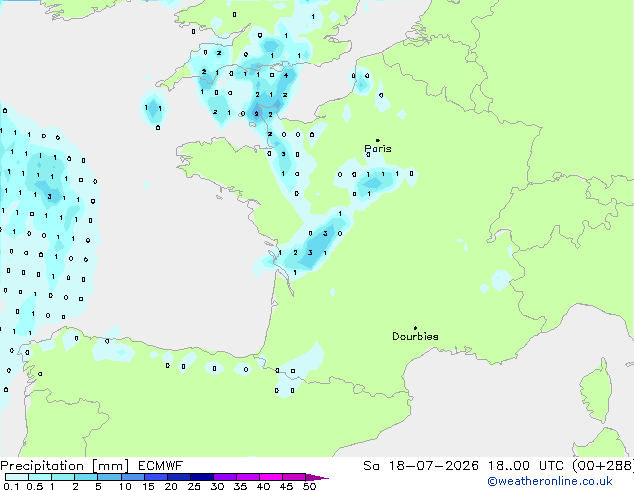Click the 25–30 mm dark blue legend box
This screenshot has height=490, width=634.
202,477
